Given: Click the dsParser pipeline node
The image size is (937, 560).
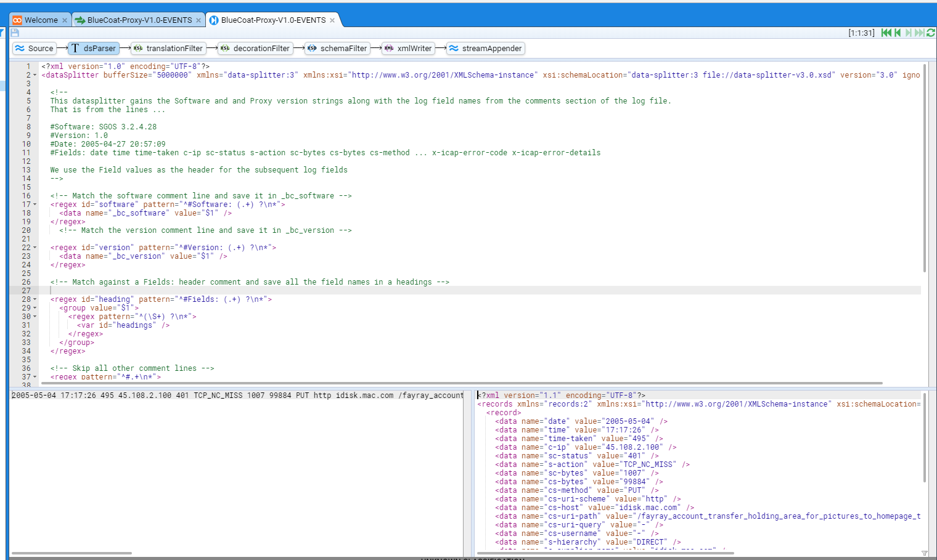Looking at the screenshot, I should 93,49.
